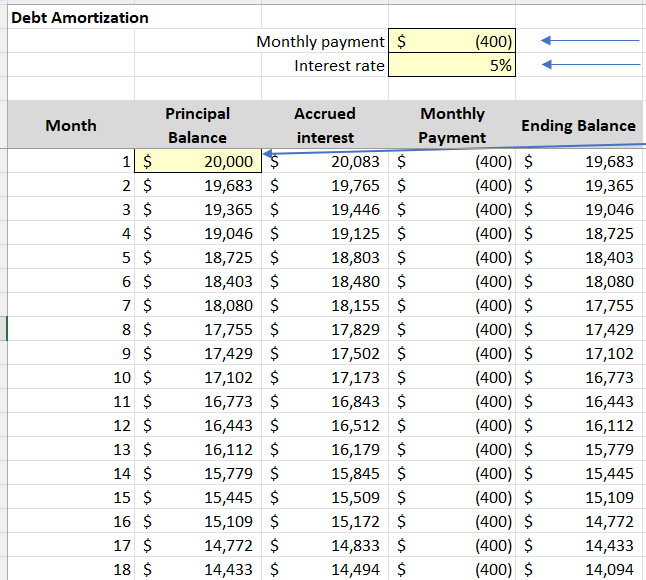Select the Accrued interest cell 16,512

325,425
